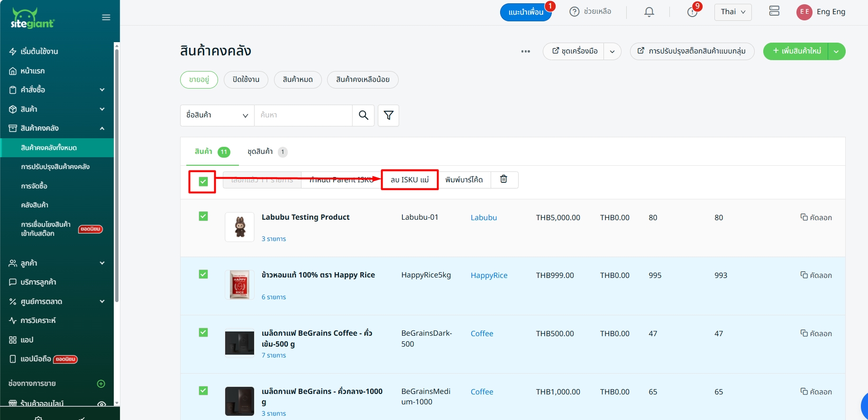The height and width of the screenshot is (420, 868).
Task: Collapse sidebar with hamburger menu icon
Action: pyautogui.click(x=106, y=18)
